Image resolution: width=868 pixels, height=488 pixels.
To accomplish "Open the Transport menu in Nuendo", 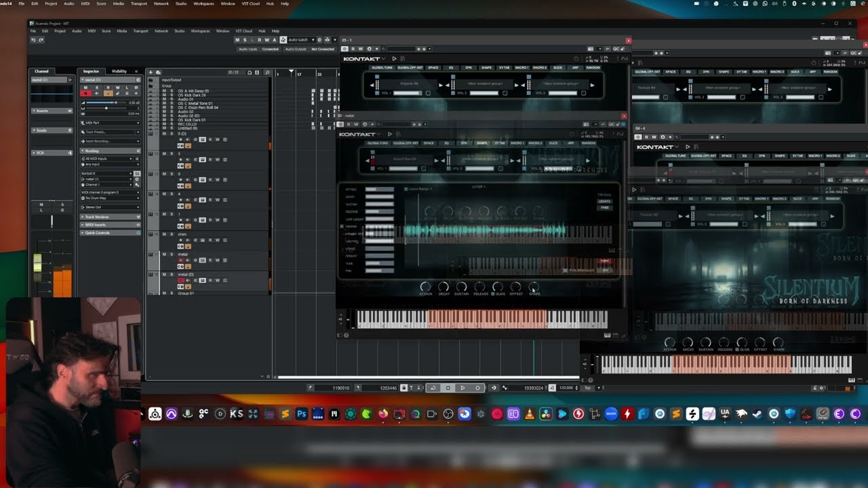I will pyautogui.click(x=140, y=31).
